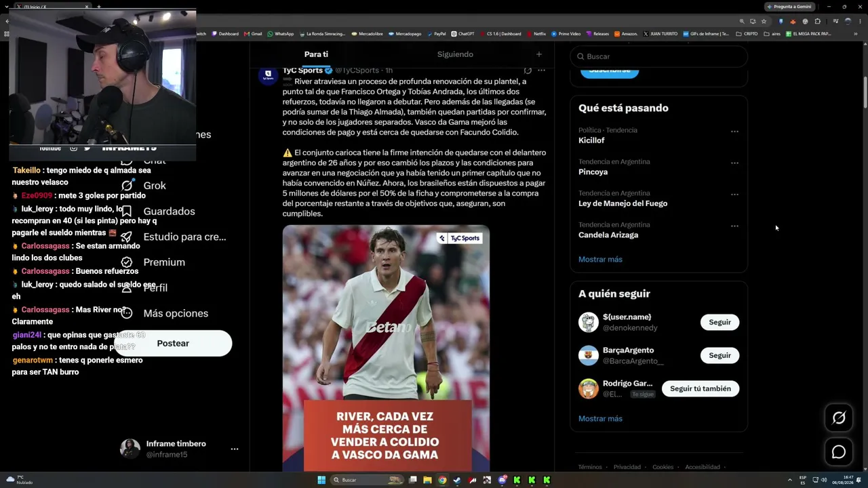The width and height of the screenshot is (868, 488).
Task: Open the TyC Sports post options menu
Action: [x=541, y=70]
